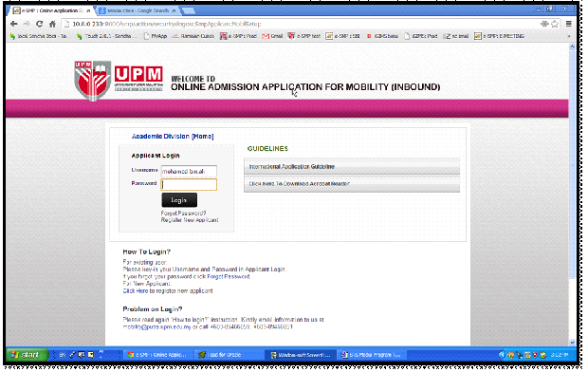Open the Gmail bookmark

pos(272,36)
